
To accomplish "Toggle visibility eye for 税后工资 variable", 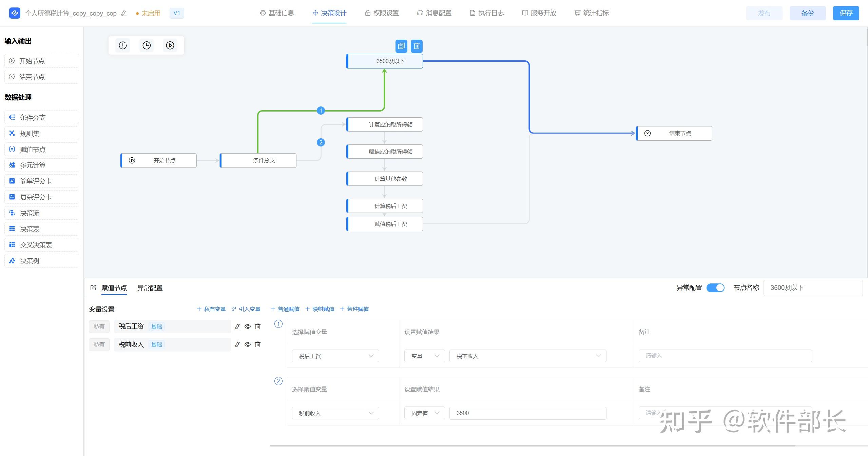I will tap(248, 326).
